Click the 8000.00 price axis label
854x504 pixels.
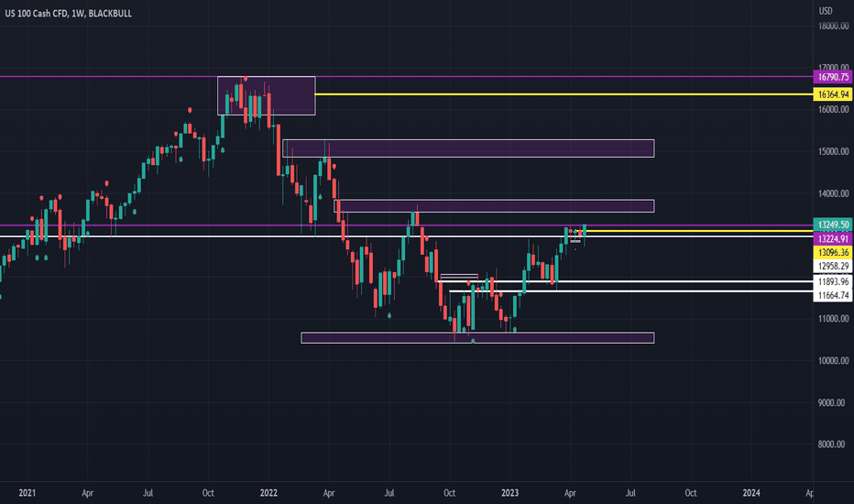pos(833,444)
